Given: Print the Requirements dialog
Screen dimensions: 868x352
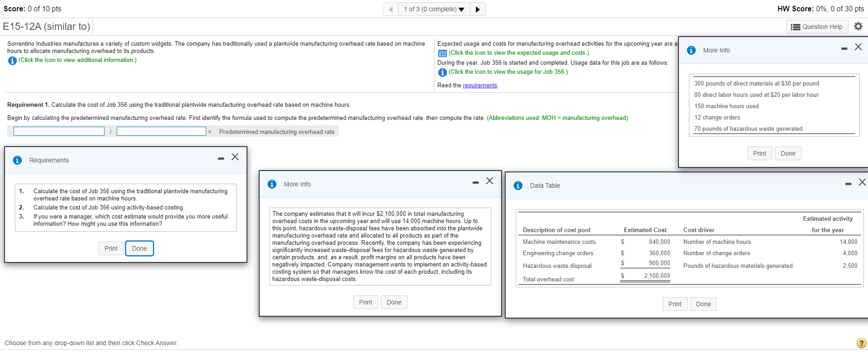Looking at the screenshot, I should pos(111,248).
